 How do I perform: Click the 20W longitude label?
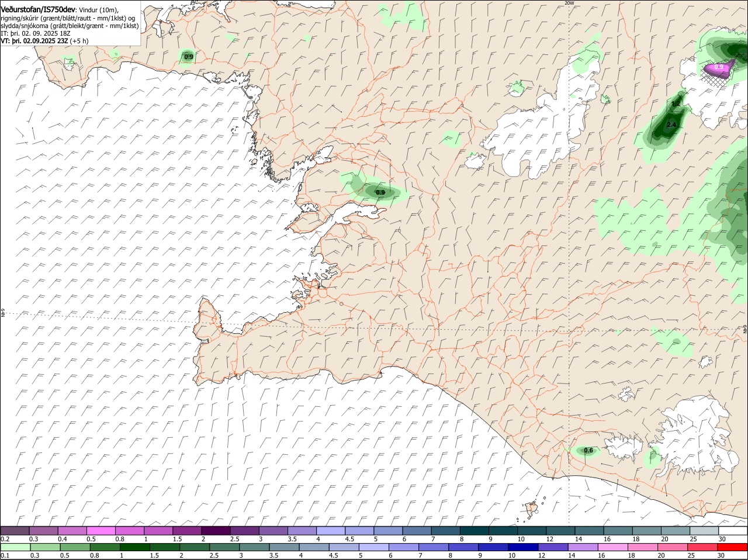tap(569, 3)
